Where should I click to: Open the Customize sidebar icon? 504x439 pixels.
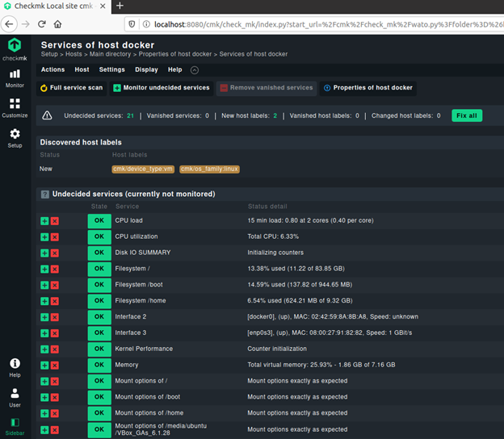pos(15,107)
